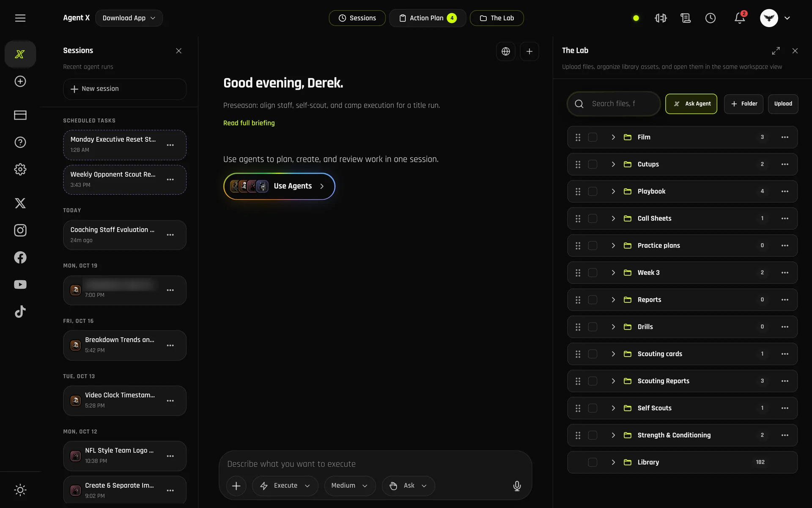Open the Medium level dropdown
Image resolution: width=812 pixels, height=508 pixels.
(350, 486)
